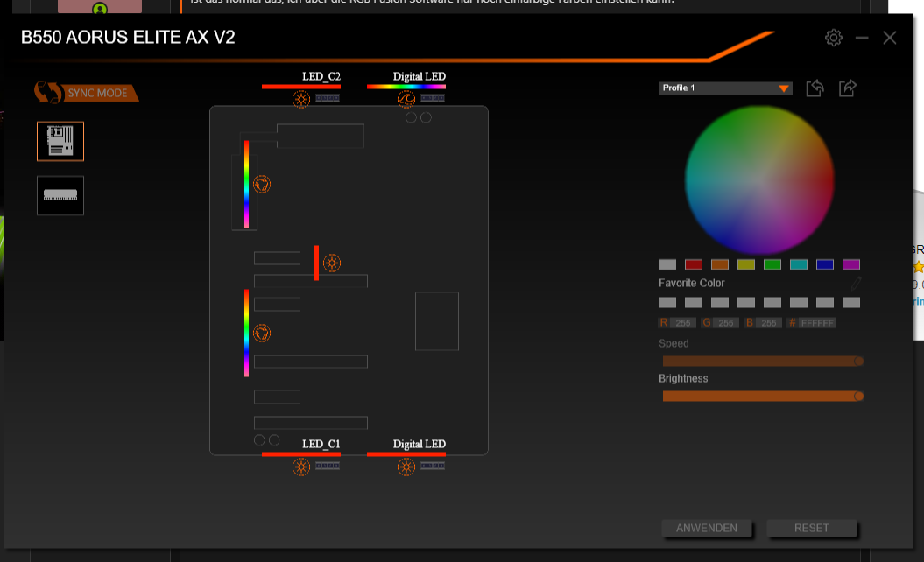Click the export profile icon
924x562 pixels.
click(x=848, y=88)
